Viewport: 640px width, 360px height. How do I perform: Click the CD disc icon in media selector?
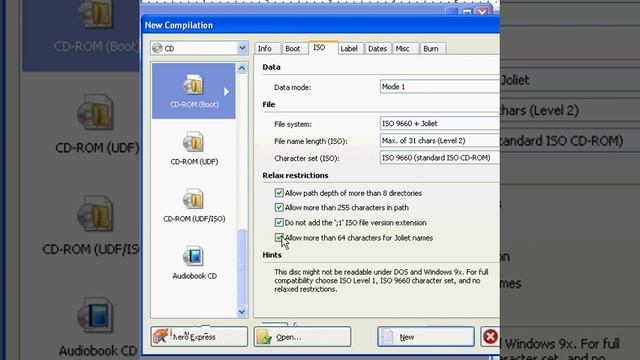tap(157, 48)
